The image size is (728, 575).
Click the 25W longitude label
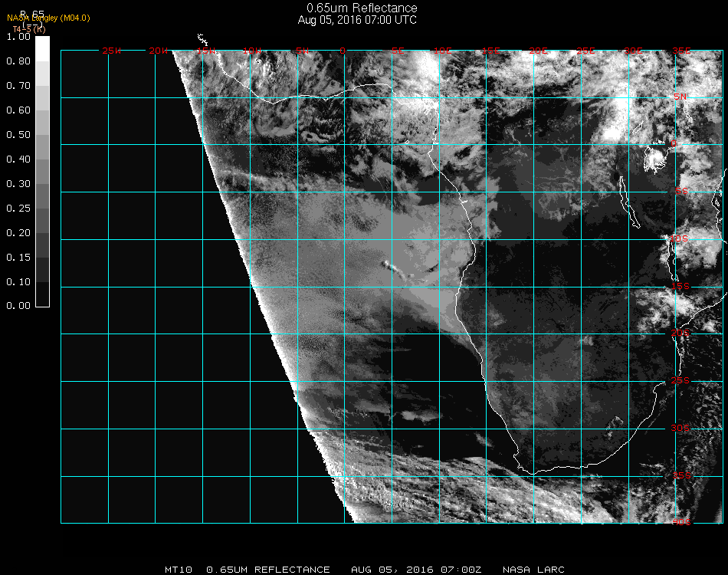point(111,51)
